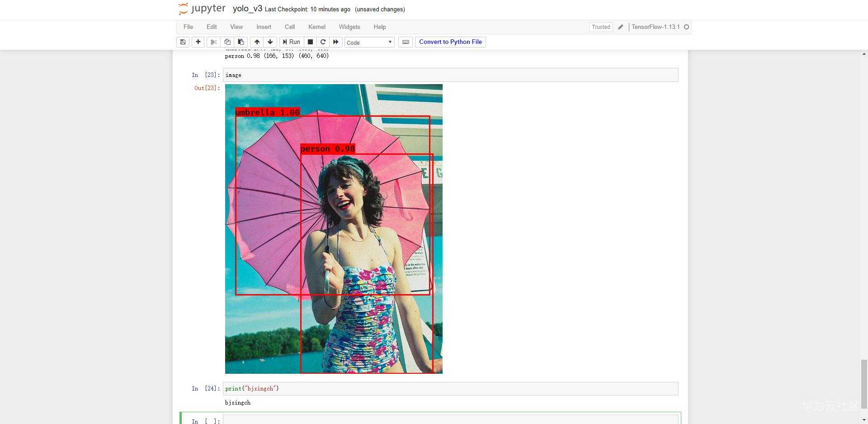
Task: Restart and run all with fast-forward icon
Action: [335, 42]
